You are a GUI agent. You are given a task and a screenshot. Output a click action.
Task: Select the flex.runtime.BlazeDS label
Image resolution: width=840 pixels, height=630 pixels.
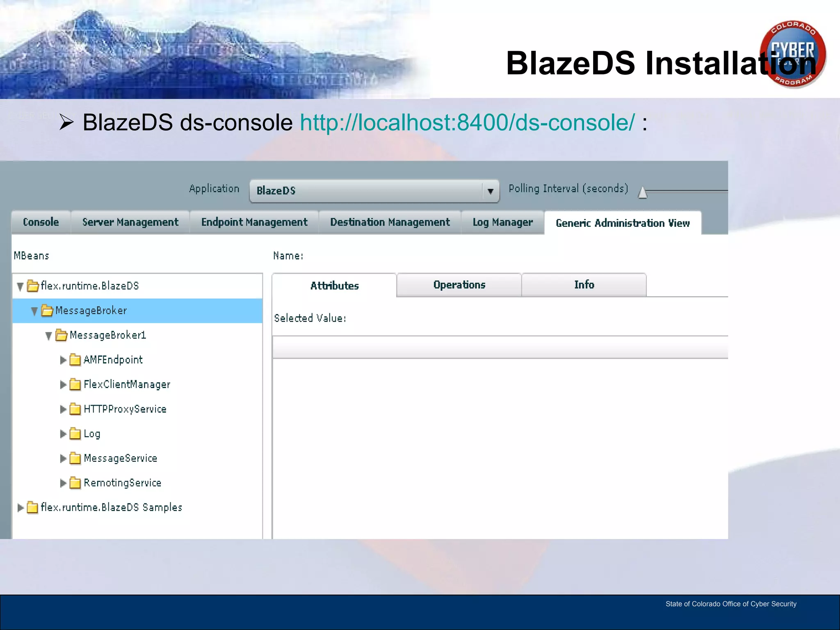[x=90, y=286]
